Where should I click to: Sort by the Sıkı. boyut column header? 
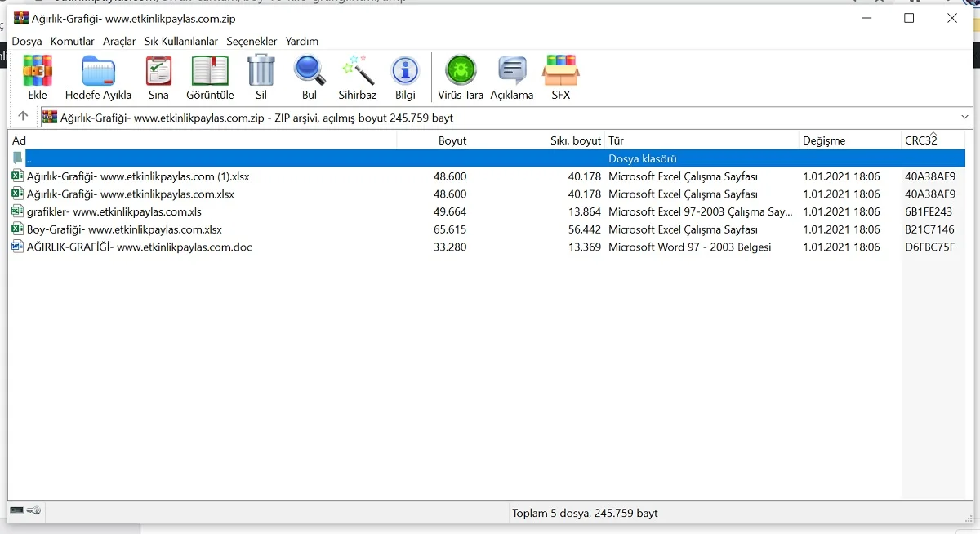[x=537, y=140]
